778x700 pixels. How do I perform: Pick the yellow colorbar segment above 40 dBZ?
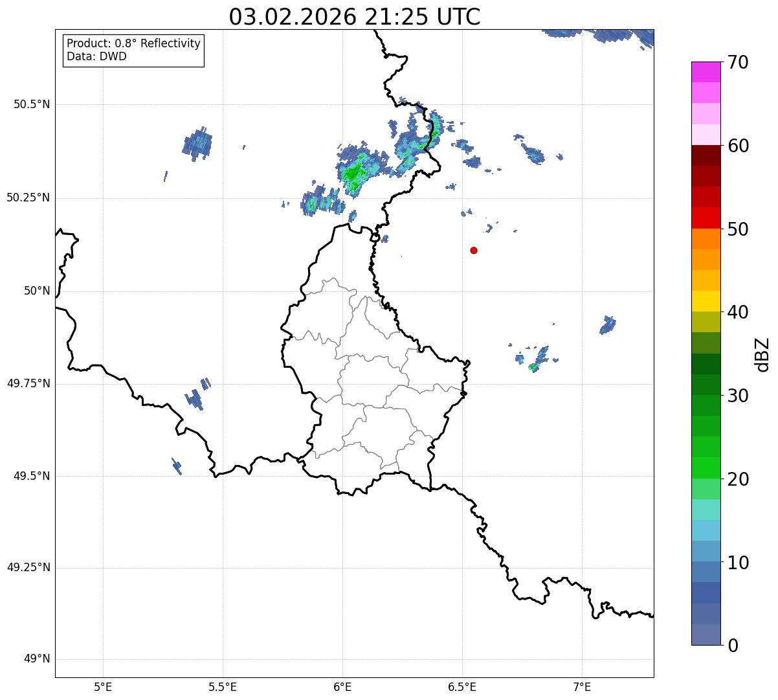click(706, 301)
